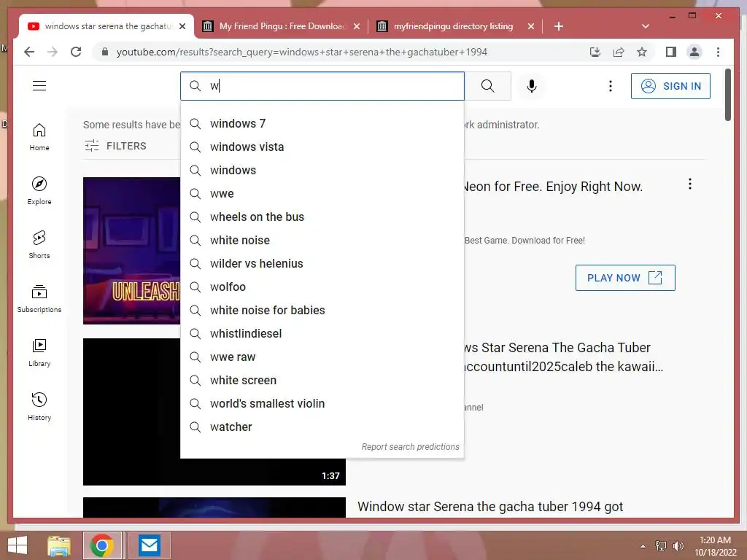Click the address bar URL
747x560 pixels.
pyautogui.click(x=301, y=52)
